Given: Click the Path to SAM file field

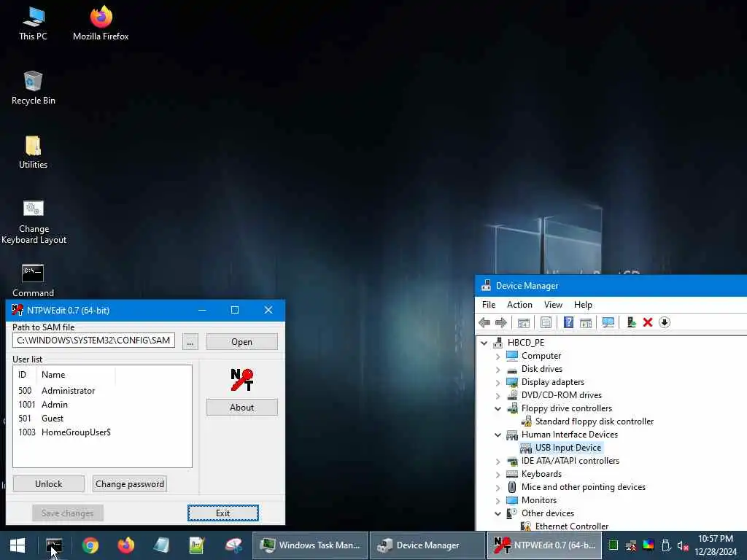Looking at the screenshot, I should click(94, 341).
